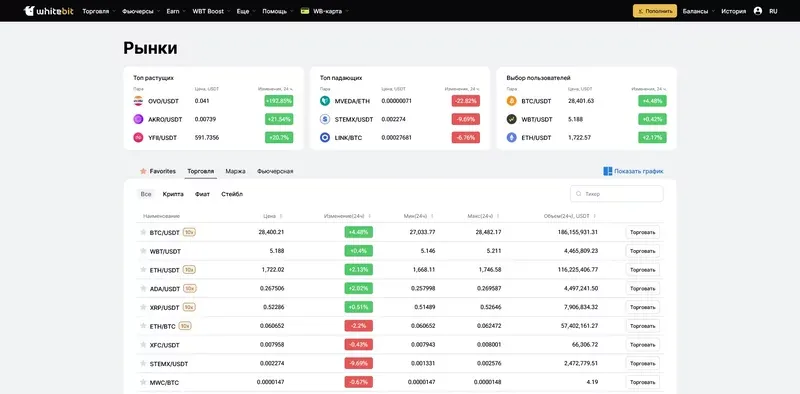Click Торговать button for XRP/USDT
800x394 pixels.
click(x=642, y=307)
